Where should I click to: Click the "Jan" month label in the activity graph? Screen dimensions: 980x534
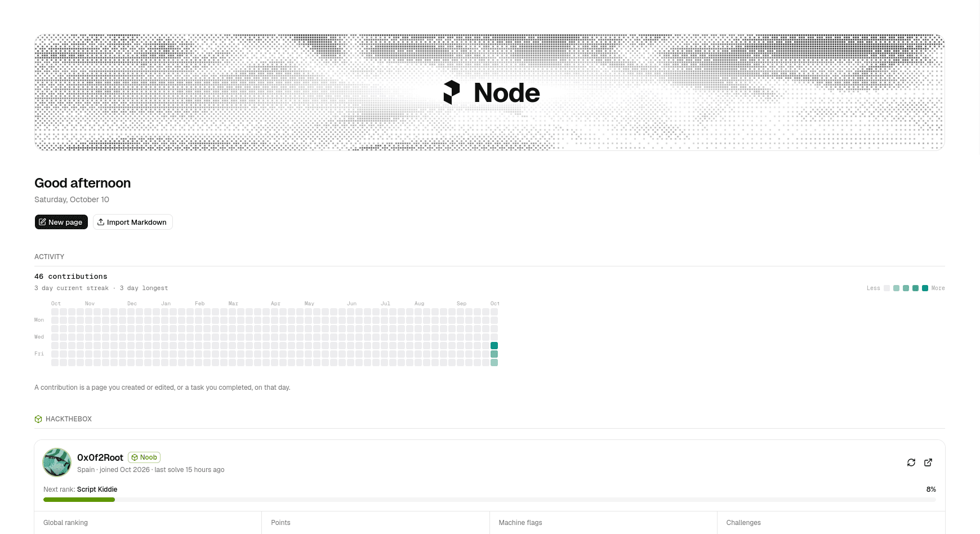click(x=166, y=304)
